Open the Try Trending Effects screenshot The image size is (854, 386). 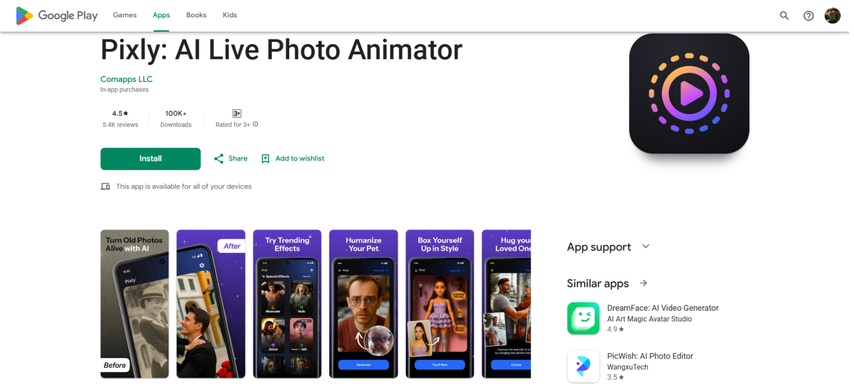[287, 304]
